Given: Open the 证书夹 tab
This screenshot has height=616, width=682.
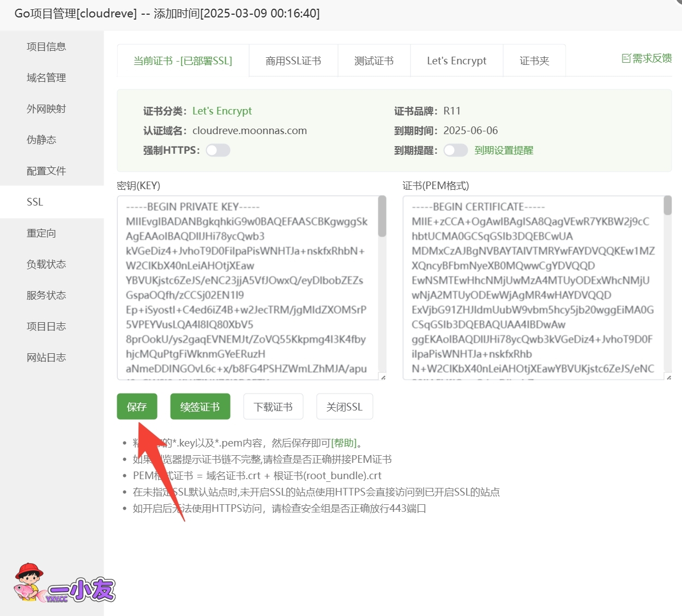Looking at the screenshot, I should pyautogui.click(x=534, y=61).
